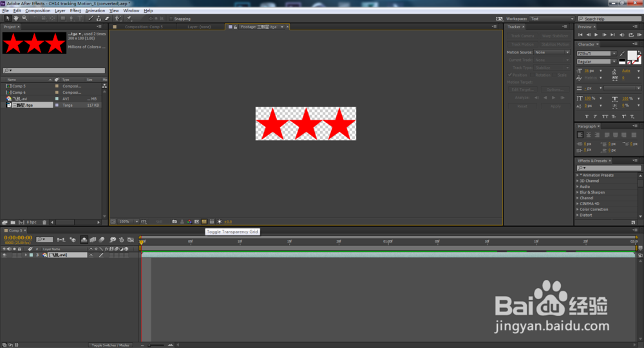Click fill color swatch in Character panel
Image resolution: width=644 pixels, height=348 pixels.
click(x=632, y=55)
